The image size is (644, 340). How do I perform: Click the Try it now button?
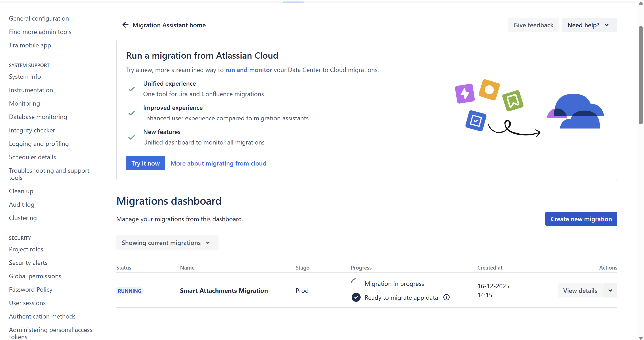pos(145,163)
